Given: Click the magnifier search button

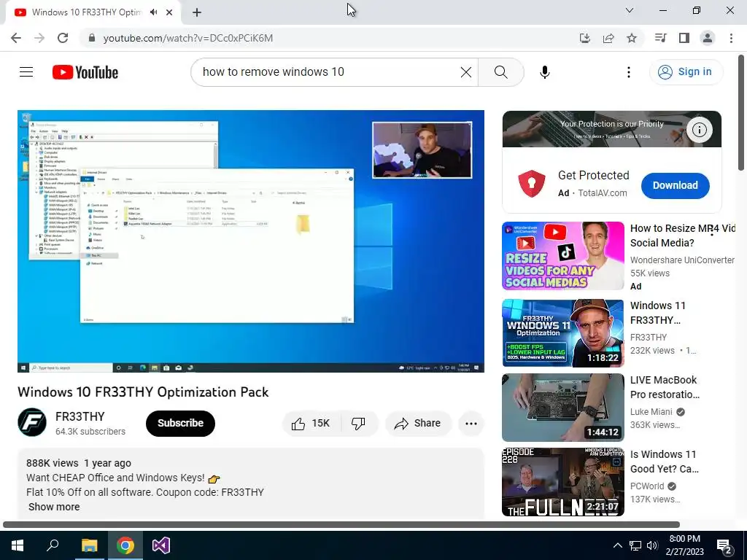Looking at the screenshot, I should (500, 72).
